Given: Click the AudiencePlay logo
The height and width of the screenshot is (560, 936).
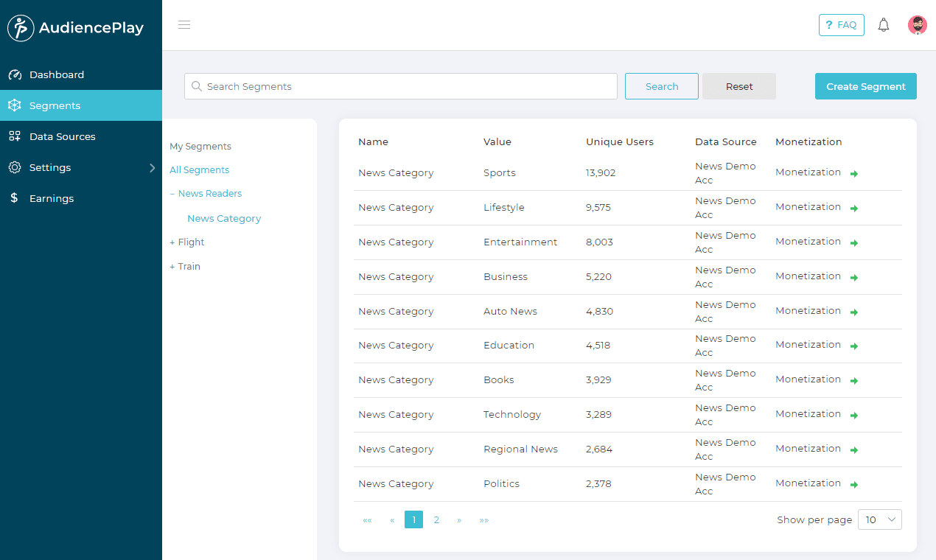Looking at the screenshot, I should tap(76, 28).
